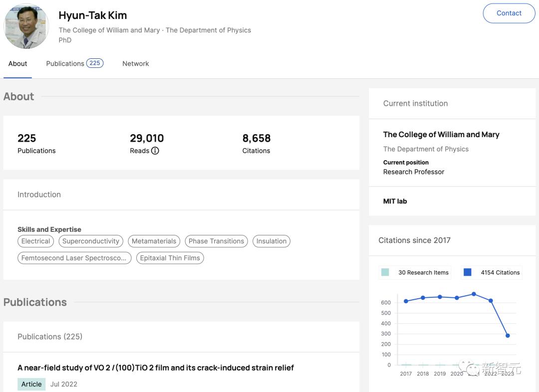Select the About tab
The image size is (539, 392).
pyautogui.click(x=18, y=63)
